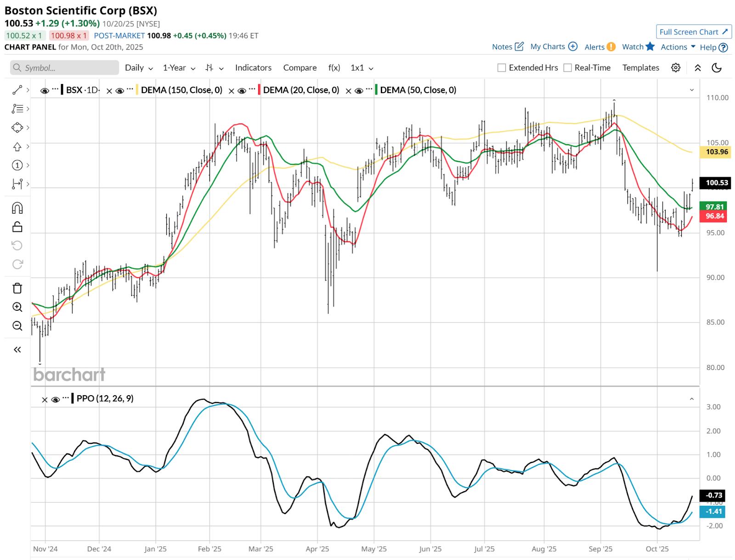735x560 pixels.
Task: Click the double chevron collapse header icon
Action: [x=697, y=68]
